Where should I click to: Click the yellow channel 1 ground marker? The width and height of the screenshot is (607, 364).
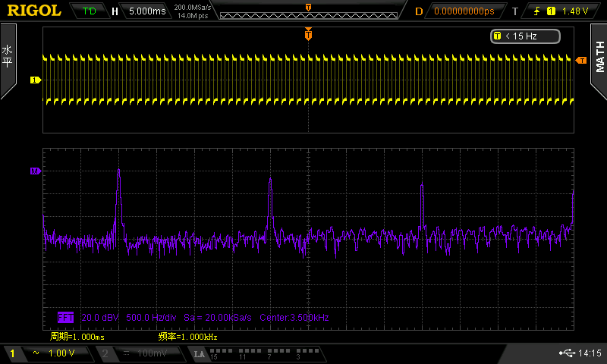click(34, 80)
